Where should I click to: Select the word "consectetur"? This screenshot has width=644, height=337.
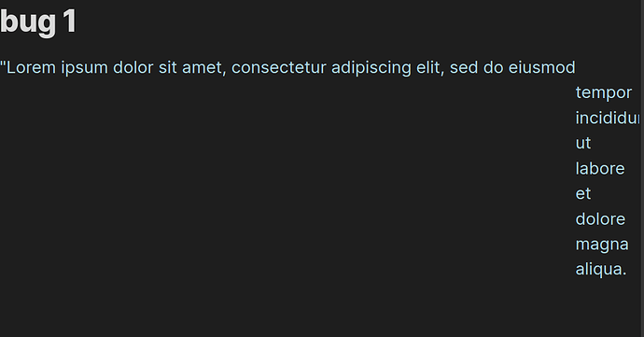(279, 67)
